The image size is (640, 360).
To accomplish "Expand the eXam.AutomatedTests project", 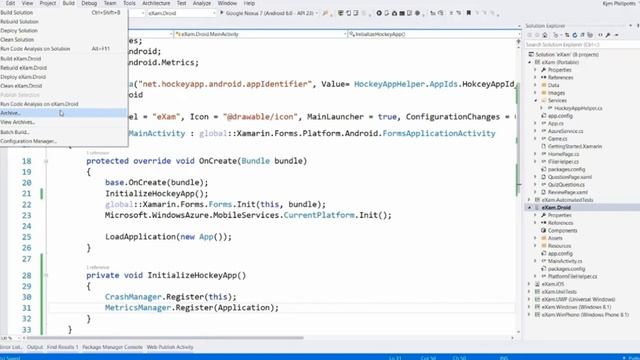I will tap(530, 200).
